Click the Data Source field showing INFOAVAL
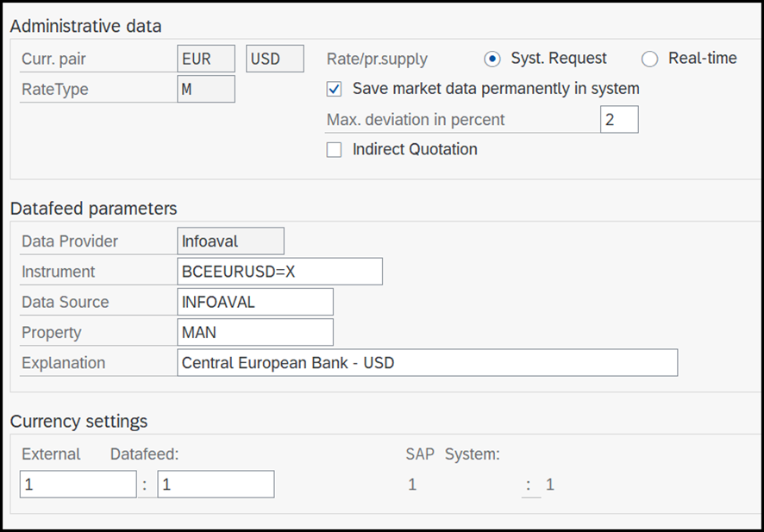This screenshot has width=764, height=532. pyautogui.click(x=254, y=302)
